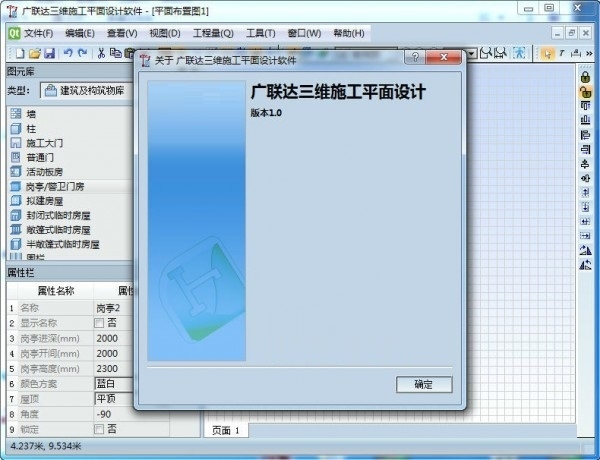This screenshot has height=460, width=600.
Task: Select the arrow pointer tool
Action: [x=548, y=54]
